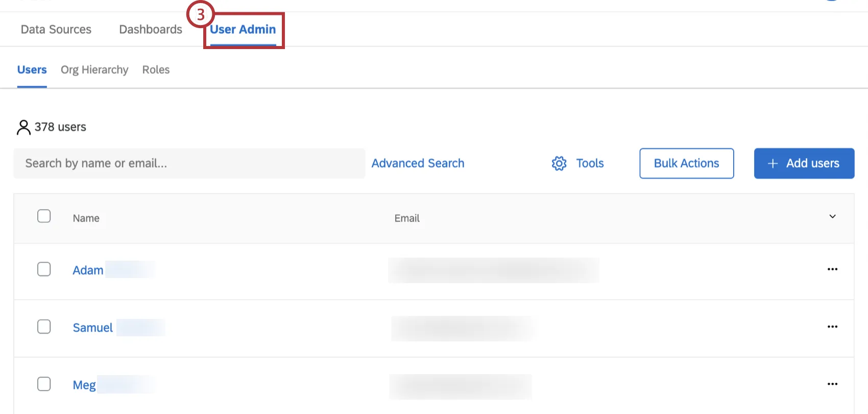868x414 pixels.
Task: Expand the column chevron in table header
Action: click(832, 217)
